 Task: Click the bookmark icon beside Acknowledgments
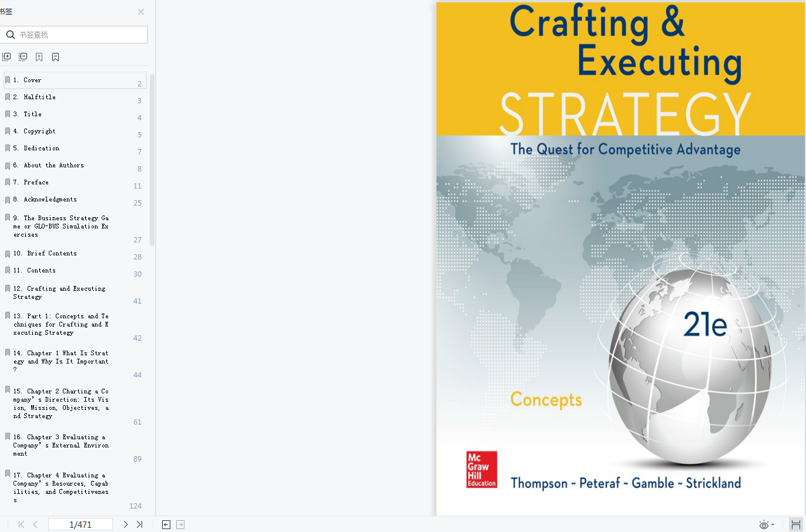click(x=8, y=199)
